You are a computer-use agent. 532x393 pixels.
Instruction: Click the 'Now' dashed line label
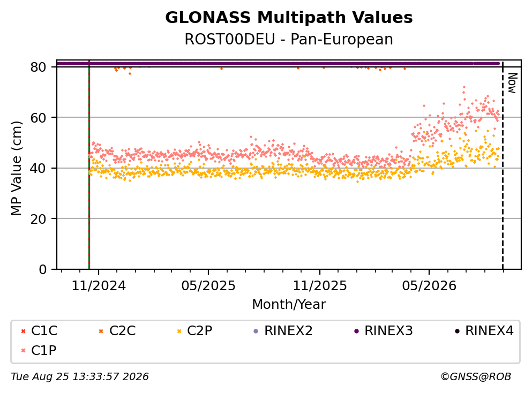[x=512, y=83]
